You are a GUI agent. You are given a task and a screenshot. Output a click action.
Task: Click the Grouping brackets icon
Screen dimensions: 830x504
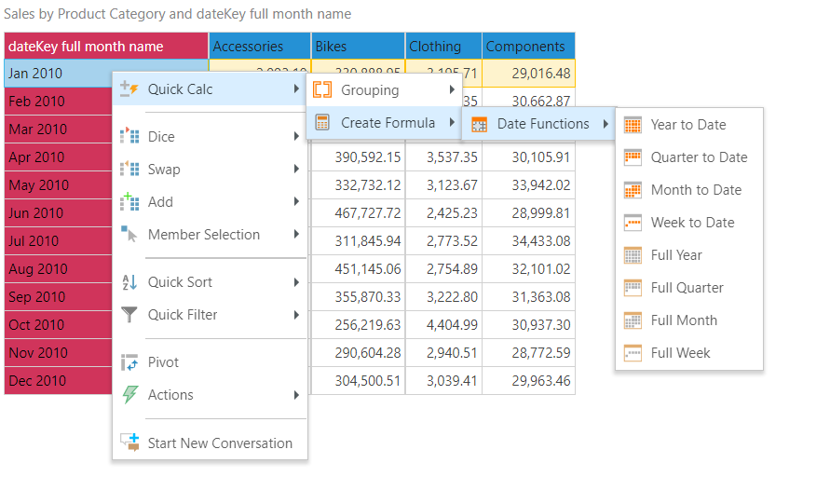pos(322,90)
